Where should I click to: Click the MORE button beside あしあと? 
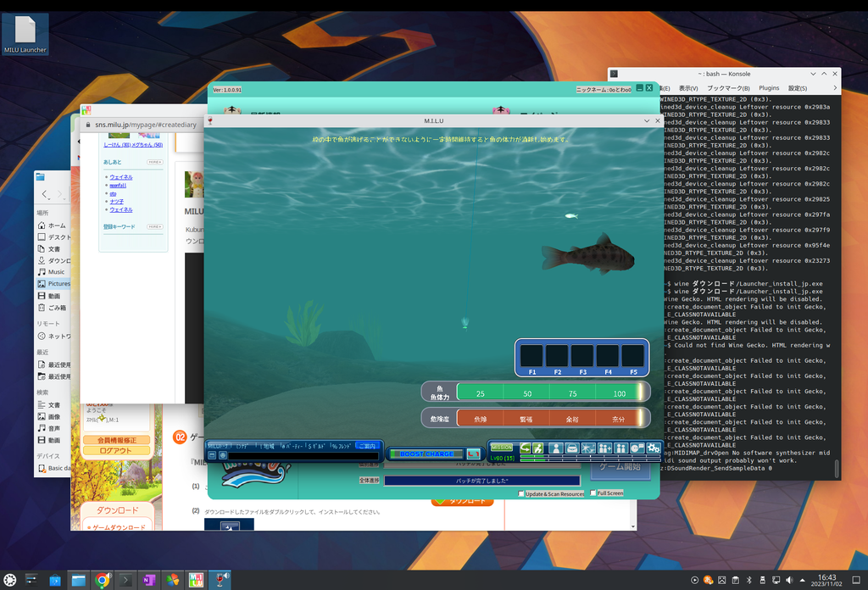pyautogui.click(x=154, y=162)
